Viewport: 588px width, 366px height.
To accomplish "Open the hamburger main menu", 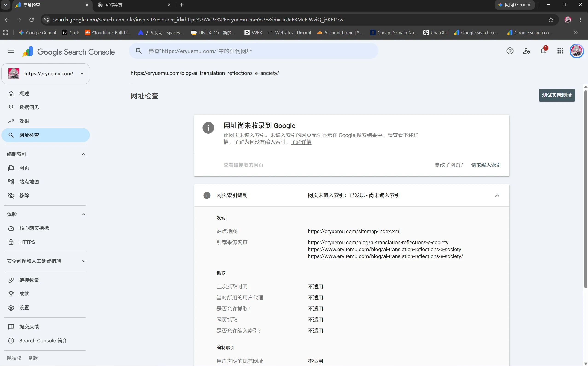I will pyautogui.click(x=11, y=51).
